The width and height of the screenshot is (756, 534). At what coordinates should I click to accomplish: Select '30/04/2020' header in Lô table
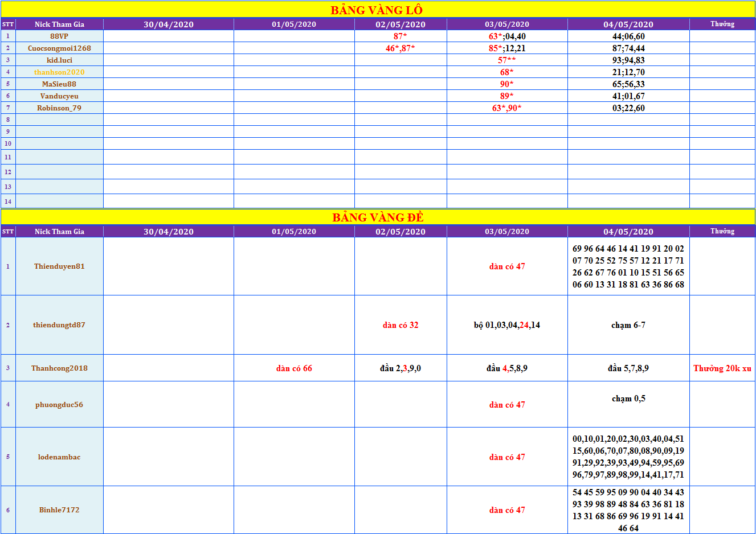(169, 24)
